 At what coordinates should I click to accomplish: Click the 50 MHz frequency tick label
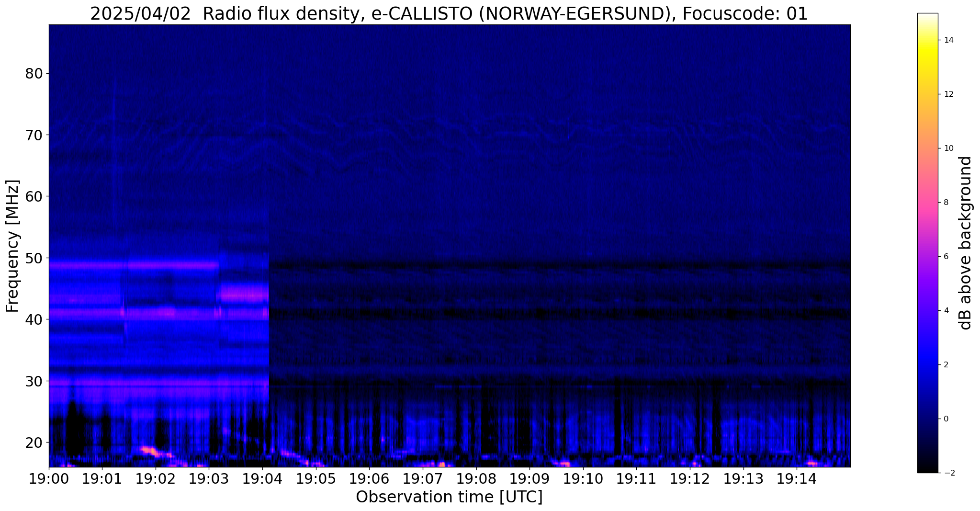pos(34,258)
